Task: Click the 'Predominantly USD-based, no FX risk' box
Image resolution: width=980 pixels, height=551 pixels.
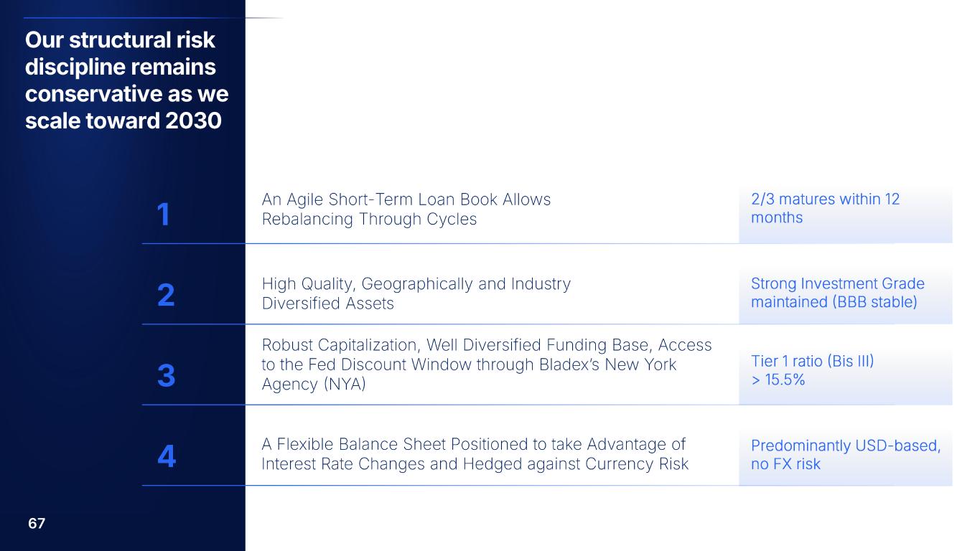Action: point(844,455)
